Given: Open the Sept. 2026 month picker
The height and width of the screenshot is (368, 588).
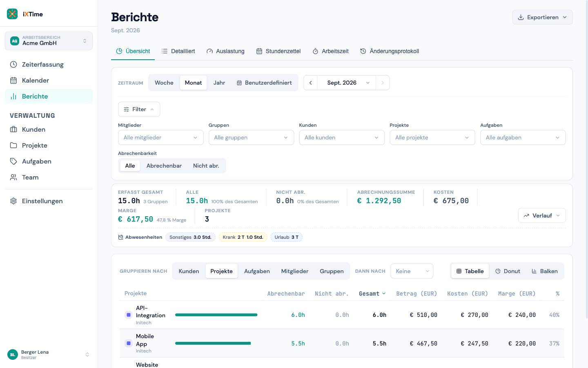Looking at the screenshot, I should pyautogui.click(x=347, y=83).
